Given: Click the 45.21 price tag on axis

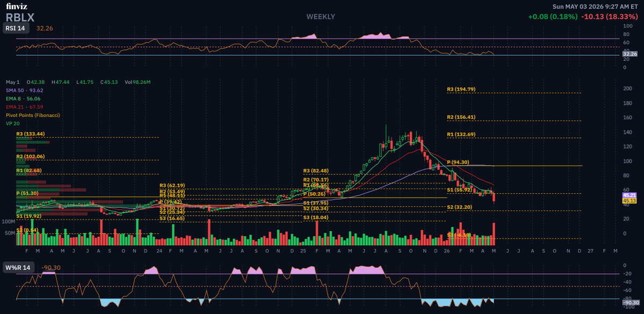Looking at the screenshot, I should [x=629, y=195].
